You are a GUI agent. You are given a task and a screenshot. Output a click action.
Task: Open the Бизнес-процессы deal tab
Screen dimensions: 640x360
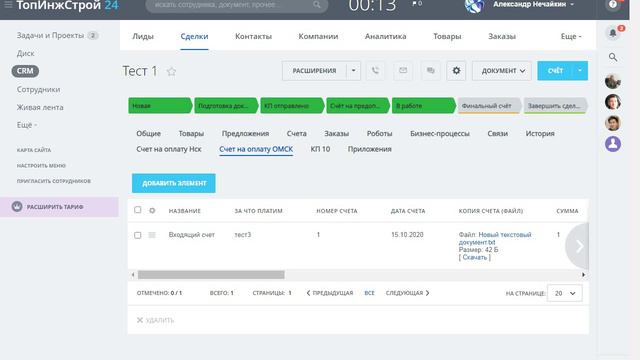point(440,133)
